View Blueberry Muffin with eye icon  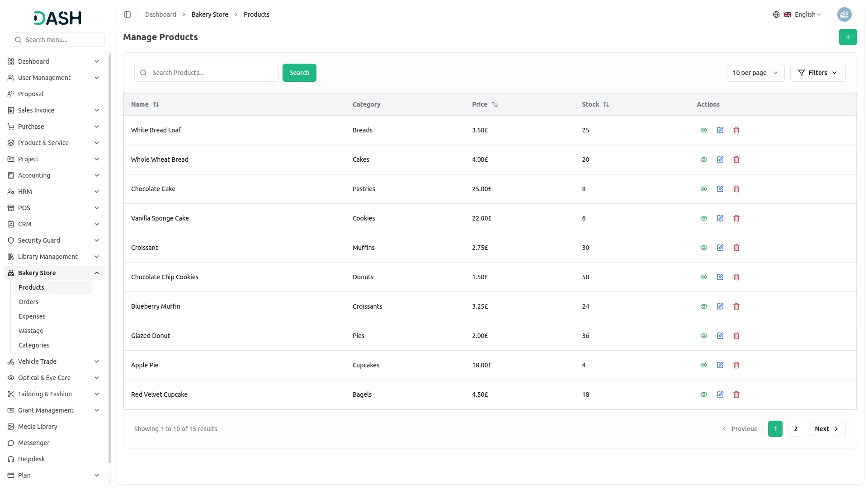point(704,306)
